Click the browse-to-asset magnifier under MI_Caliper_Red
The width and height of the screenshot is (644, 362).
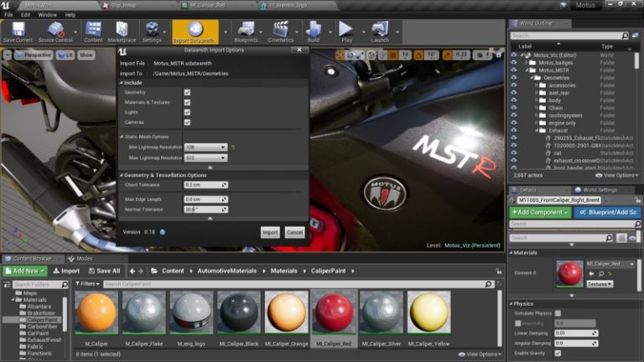click(601, 274)
